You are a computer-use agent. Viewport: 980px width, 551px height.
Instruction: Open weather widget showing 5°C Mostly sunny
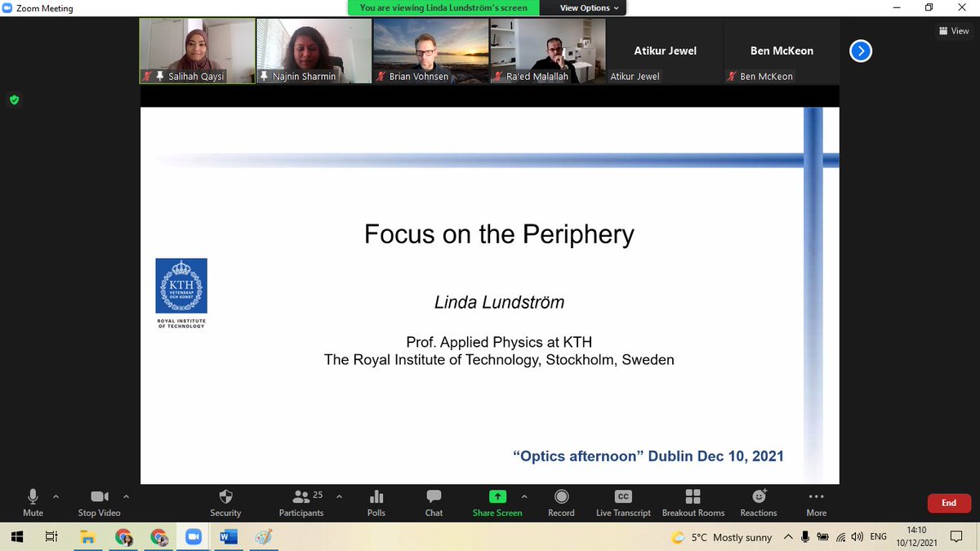point(721,537)
